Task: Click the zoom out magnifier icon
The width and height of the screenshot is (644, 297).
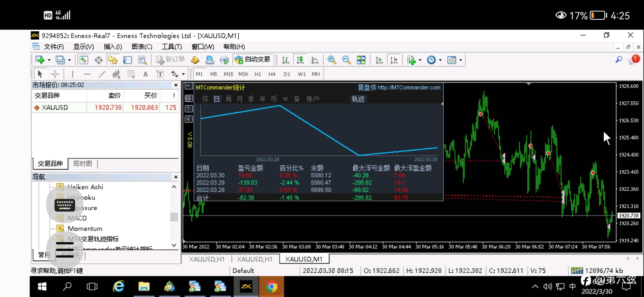Action: (x=346, y=60)
